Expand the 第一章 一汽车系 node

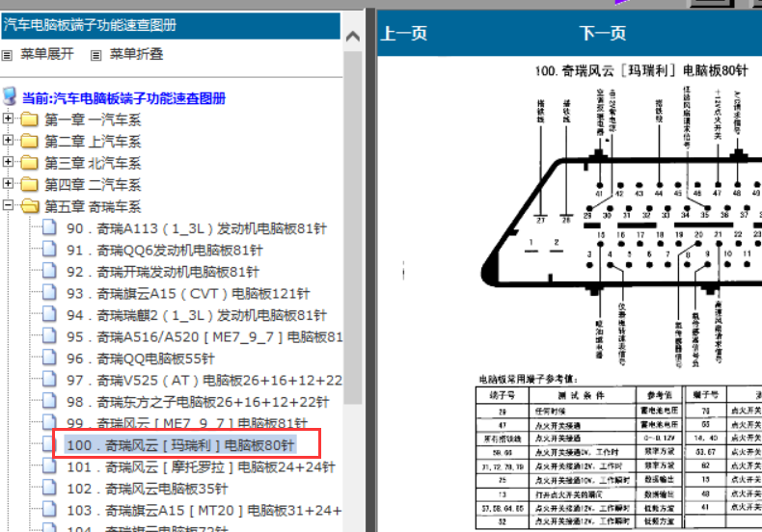(x=8, y=118)
